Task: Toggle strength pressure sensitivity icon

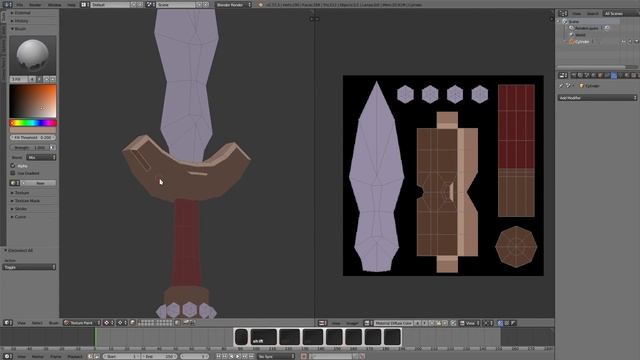Action: tap(53, 147)
